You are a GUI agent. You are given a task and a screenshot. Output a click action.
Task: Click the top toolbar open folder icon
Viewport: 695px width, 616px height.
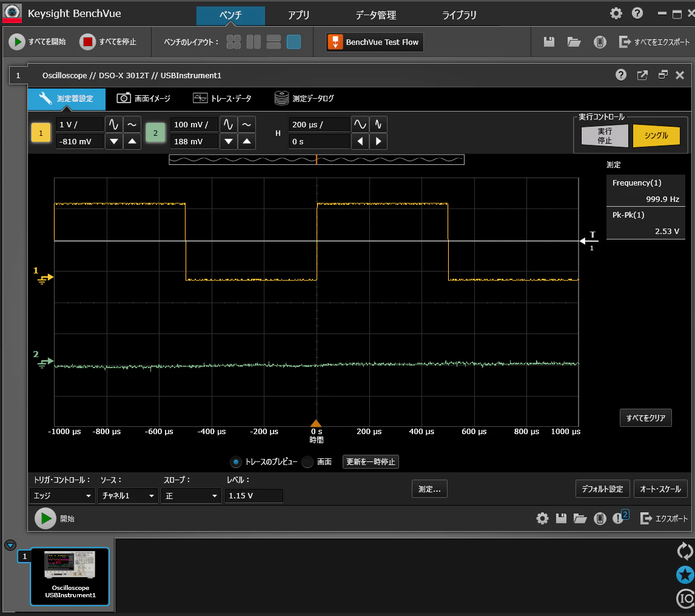pyautogui.click(x=574, y=42)
